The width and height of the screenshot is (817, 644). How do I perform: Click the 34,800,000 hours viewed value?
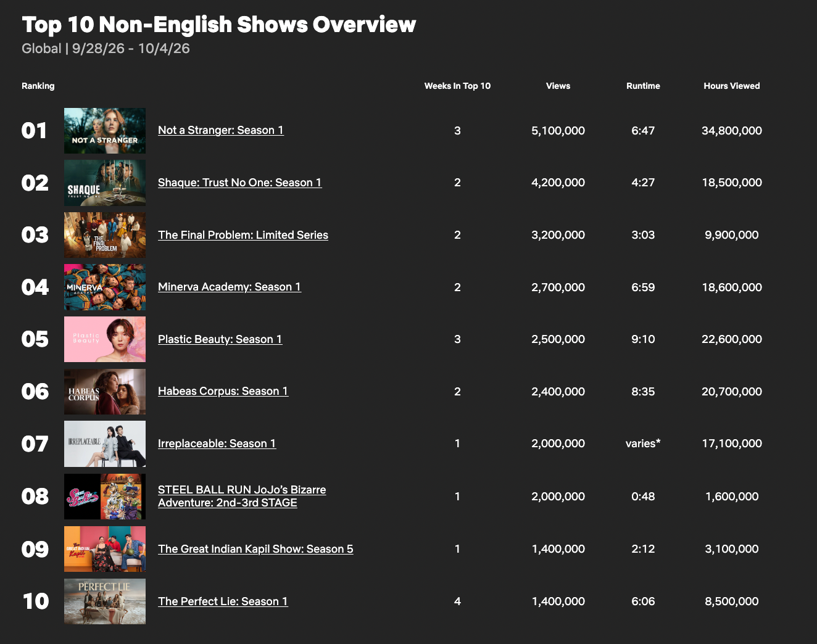[732, 131]
